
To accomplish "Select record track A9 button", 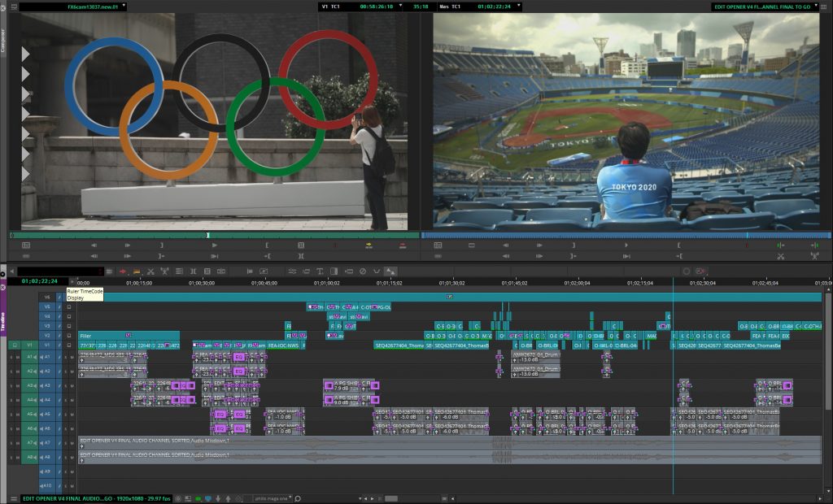I will 47,471.
